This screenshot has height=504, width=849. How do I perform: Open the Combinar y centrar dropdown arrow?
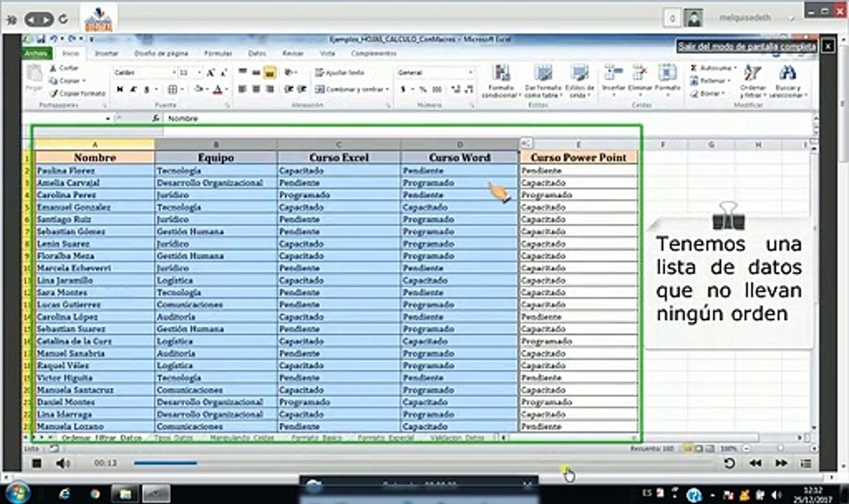tap(387, 90)
